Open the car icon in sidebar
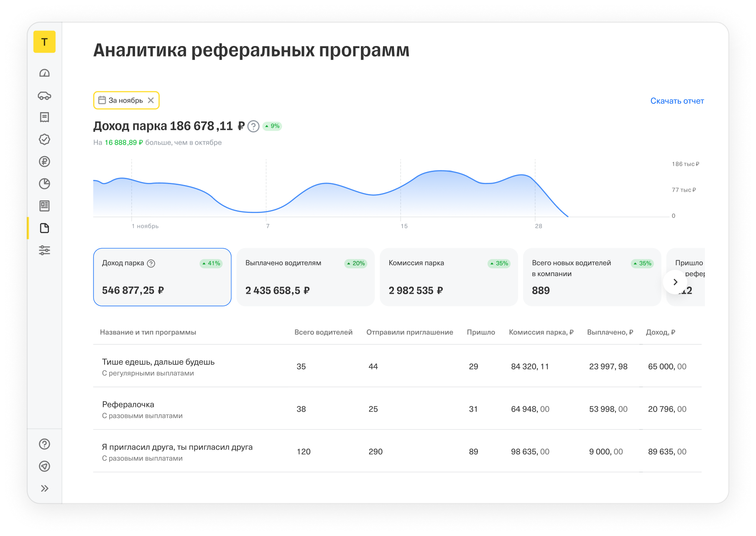The image size is (756, 536). click(44, 96)
